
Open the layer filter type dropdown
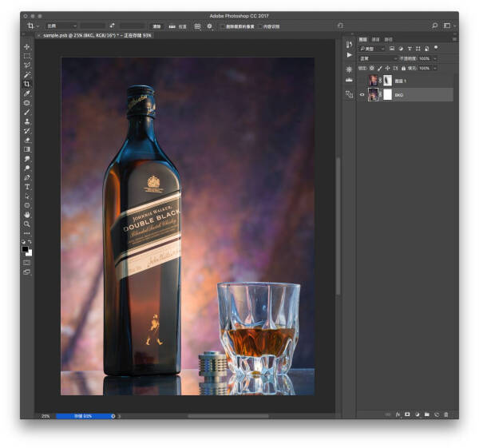click(372, 49)
